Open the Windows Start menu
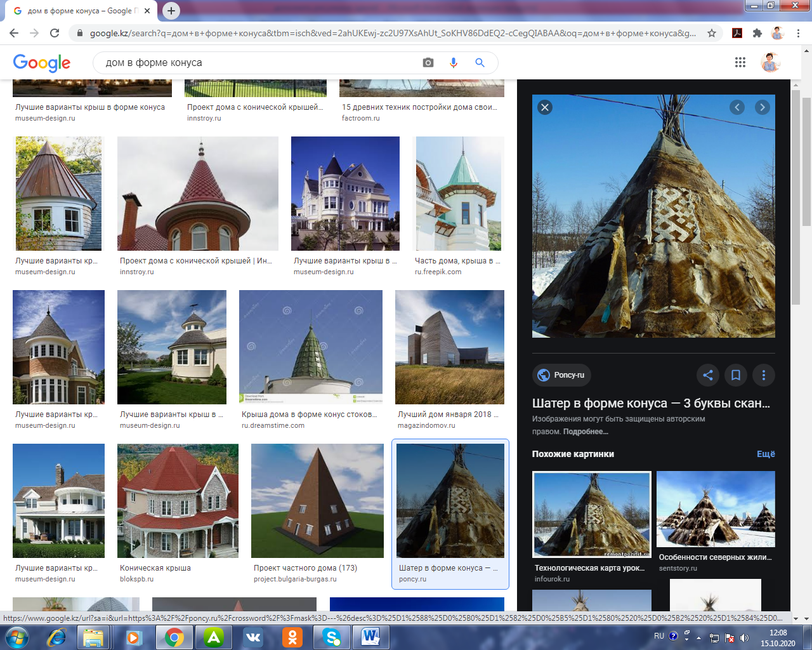812x650 pixels. (16, 637)
